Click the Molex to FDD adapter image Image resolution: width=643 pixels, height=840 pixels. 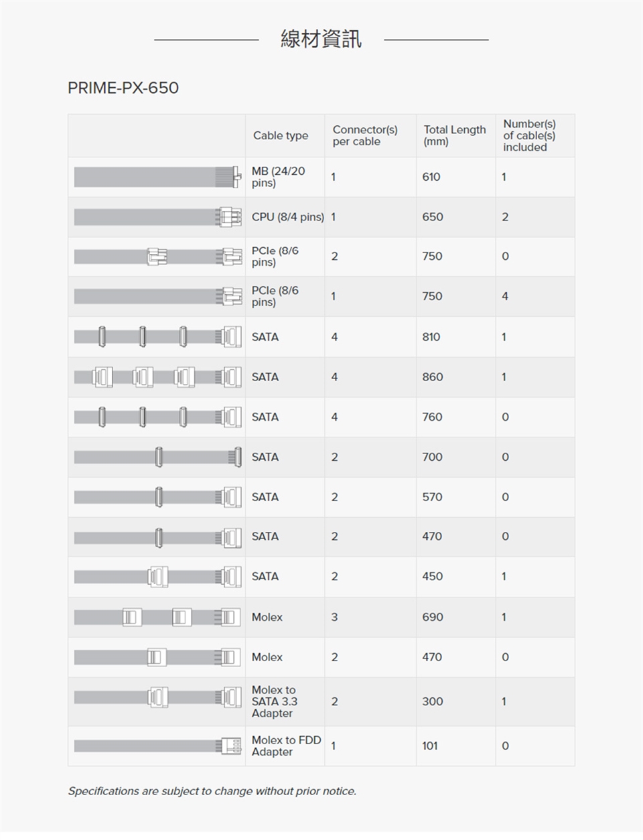[157, 746]
